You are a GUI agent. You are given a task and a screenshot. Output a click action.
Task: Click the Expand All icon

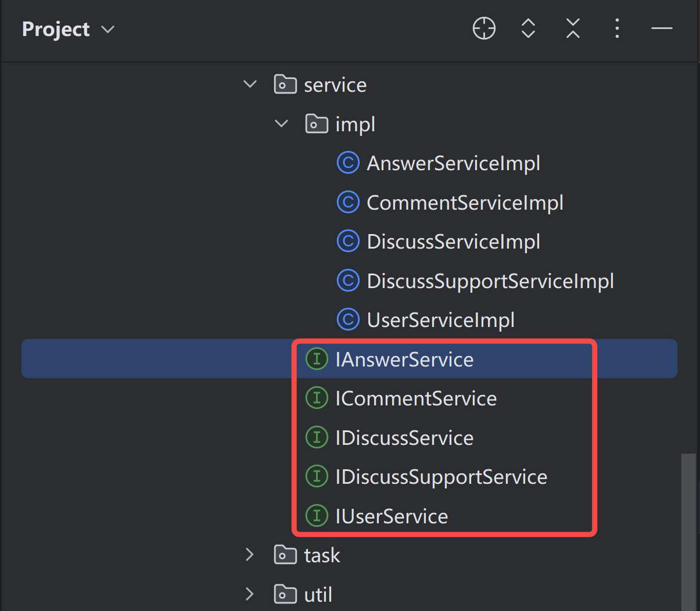(x=528, y=28)
